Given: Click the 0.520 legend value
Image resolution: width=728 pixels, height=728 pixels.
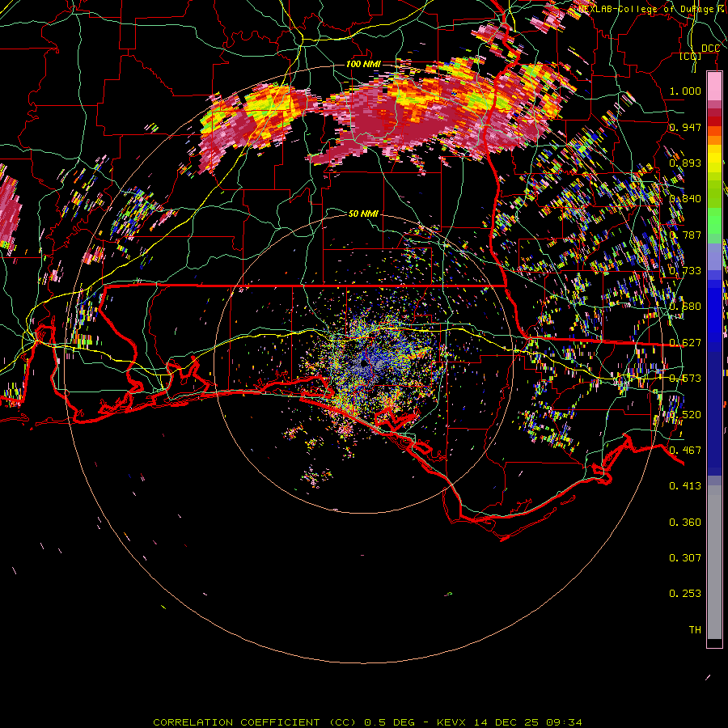Looking at the screenshot, I should click(685, 415).
